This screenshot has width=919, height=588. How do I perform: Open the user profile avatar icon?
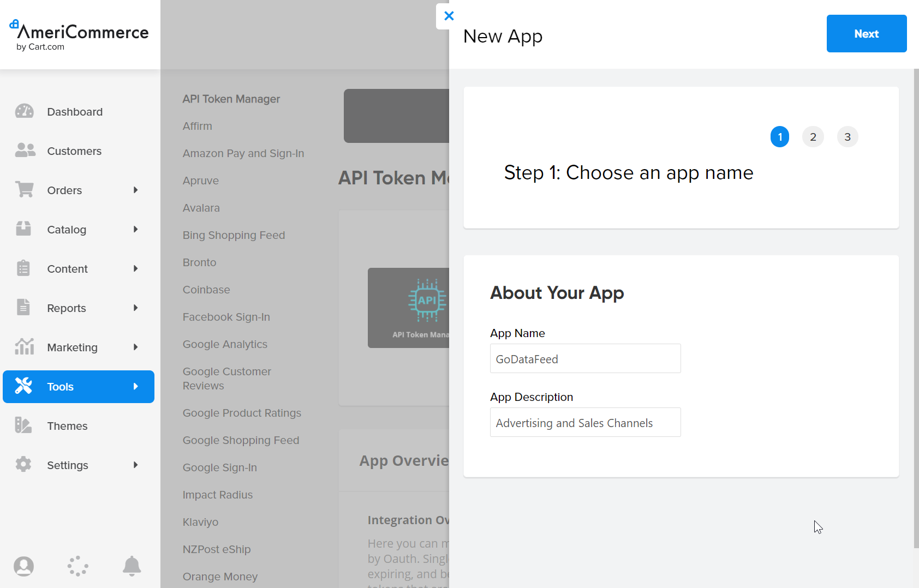click(23, 566)
